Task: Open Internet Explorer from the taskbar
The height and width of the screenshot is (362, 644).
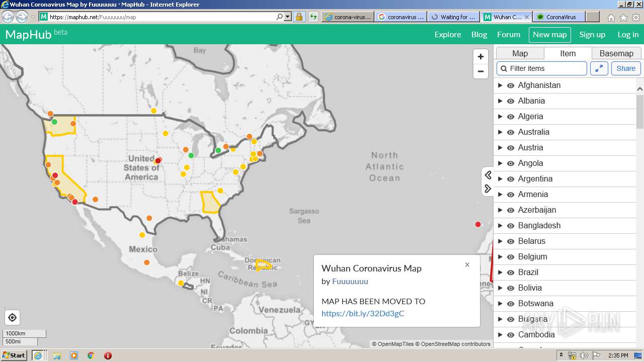Action: [38, 355]
